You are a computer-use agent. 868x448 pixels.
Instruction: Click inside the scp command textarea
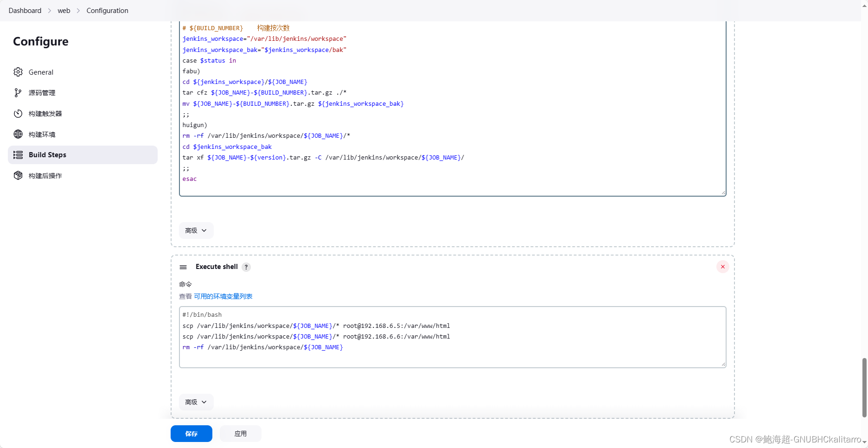click(453, 337)
